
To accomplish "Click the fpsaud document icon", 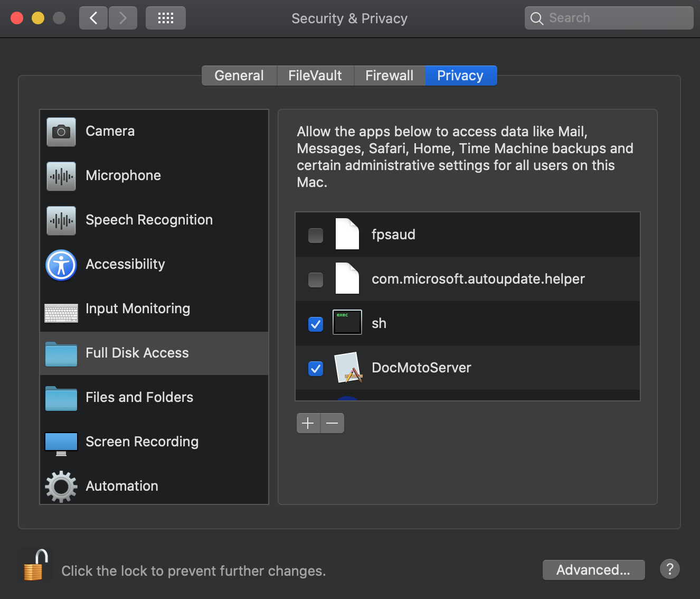I will (x=347, y=234).
